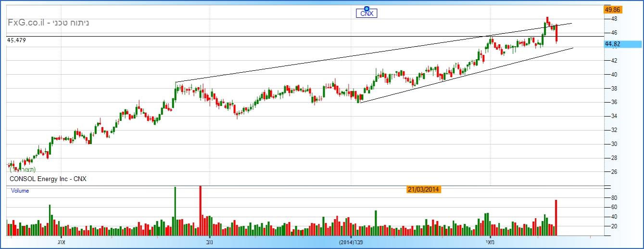The height and width of the screenshot is (249, 644).
Task: Select the CNX symbol label box
Action: click(366, 13)
